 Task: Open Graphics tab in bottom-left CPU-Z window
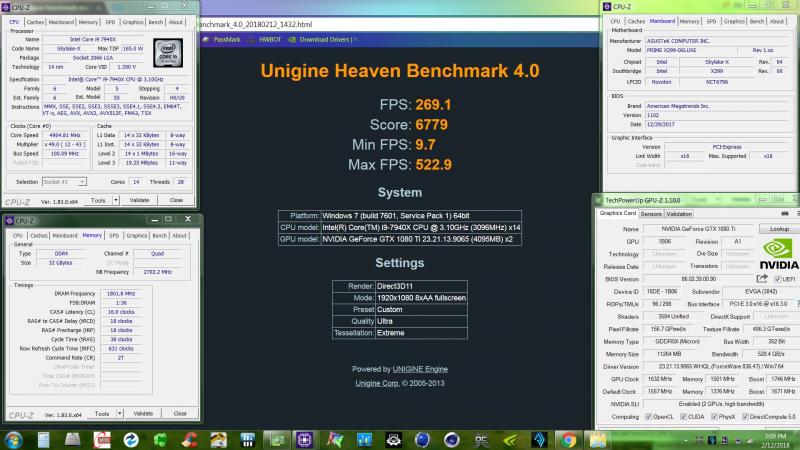click(137, 236)
